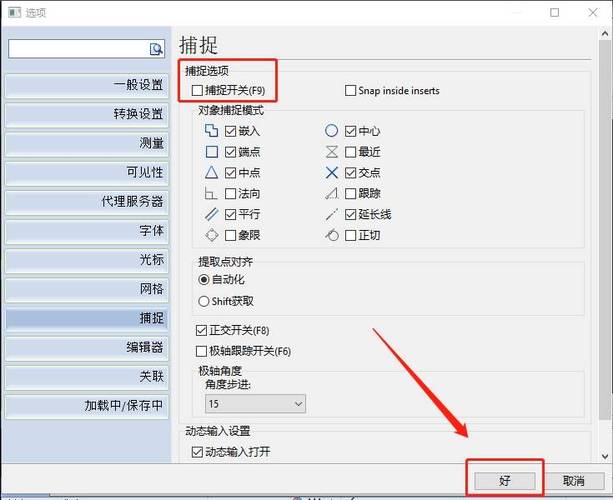This screenshot has width=613, height=500.
Task: Select the Shift获取 radio option
Action: coord(204,301)
